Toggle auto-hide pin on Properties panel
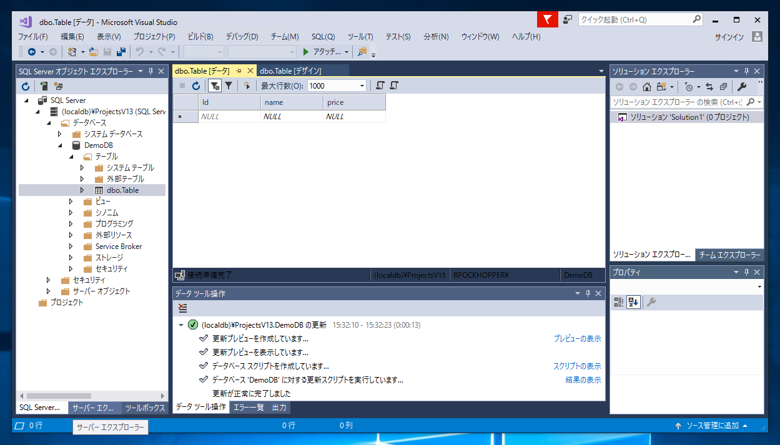This screenshot has width=780, height=445. 746,272
